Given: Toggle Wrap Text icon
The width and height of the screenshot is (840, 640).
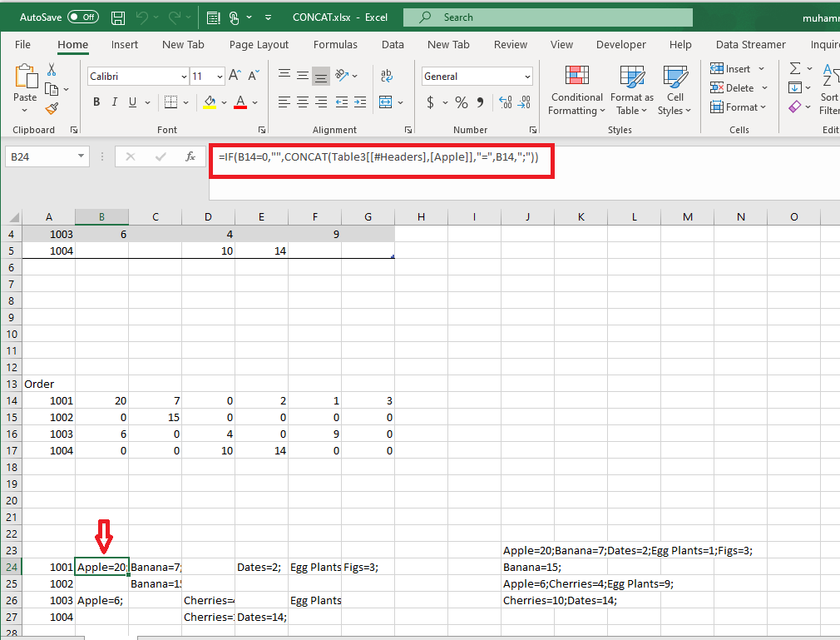Looking at the screenshot, I should pyautogui.click(x=386, y=76).
